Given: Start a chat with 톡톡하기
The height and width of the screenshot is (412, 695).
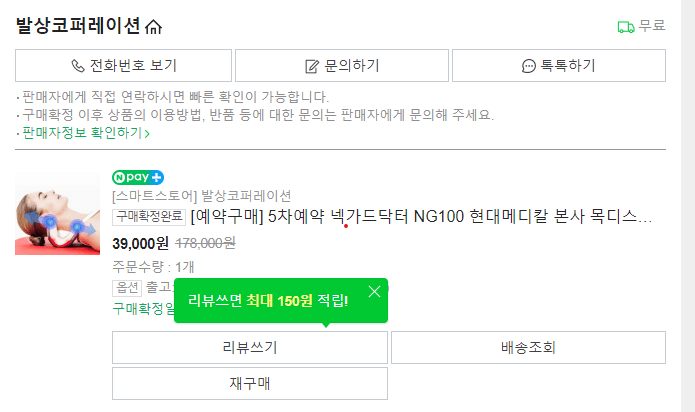Looking at the screenshot, I should point(558,66).
